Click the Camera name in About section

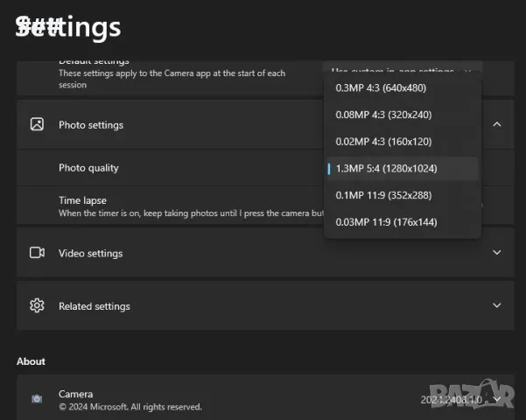[76, 394]
